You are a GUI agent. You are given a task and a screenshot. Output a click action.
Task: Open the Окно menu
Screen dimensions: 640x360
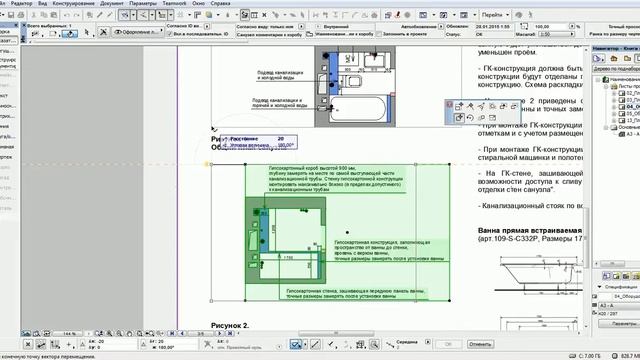pos(198,3)
